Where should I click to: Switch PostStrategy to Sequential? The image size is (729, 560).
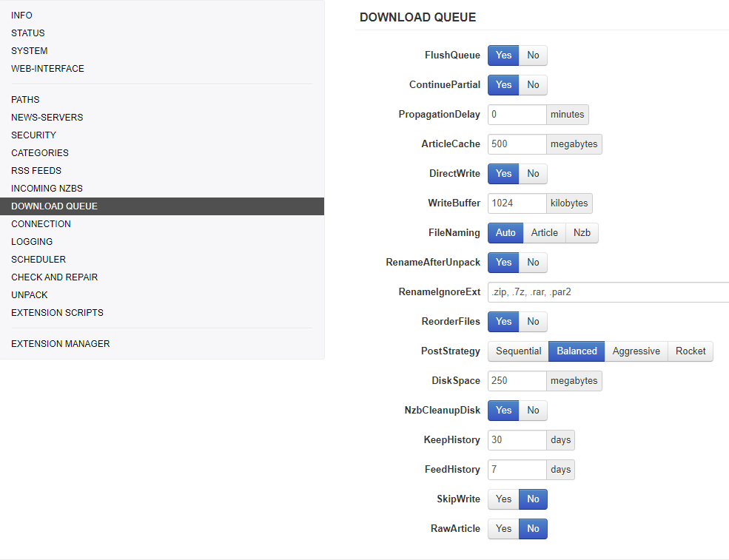[x=518, y=351]
